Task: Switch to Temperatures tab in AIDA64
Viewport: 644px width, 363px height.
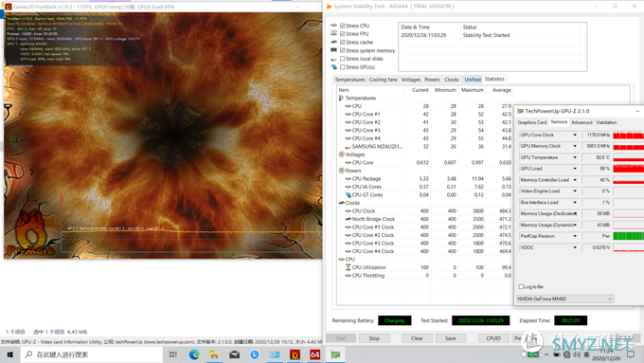Action: coord(349,80)
